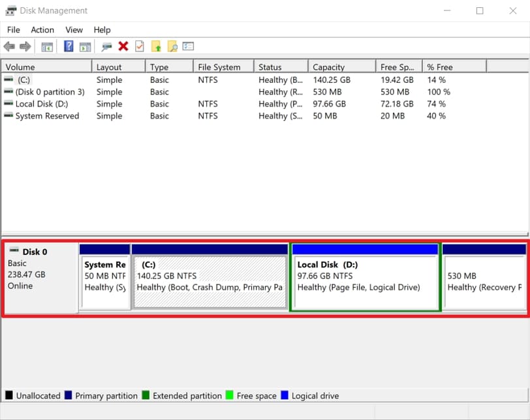Click the Disk Management icon in the title bar
This screenshot has height=420, width=530.
[9, 10]
